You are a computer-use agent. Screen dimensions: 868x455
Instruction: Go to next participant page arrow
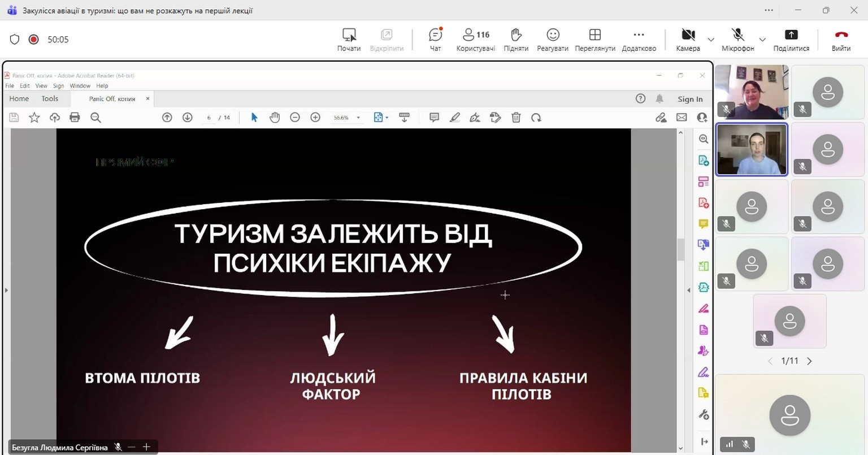click(x=809, y=361)
